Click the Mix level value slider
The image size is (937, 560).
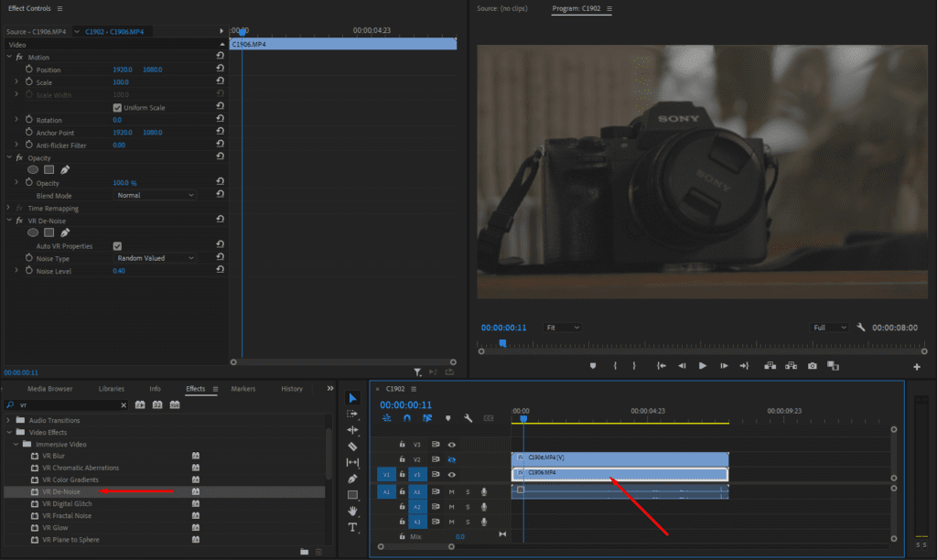click(x=461, y=536)
